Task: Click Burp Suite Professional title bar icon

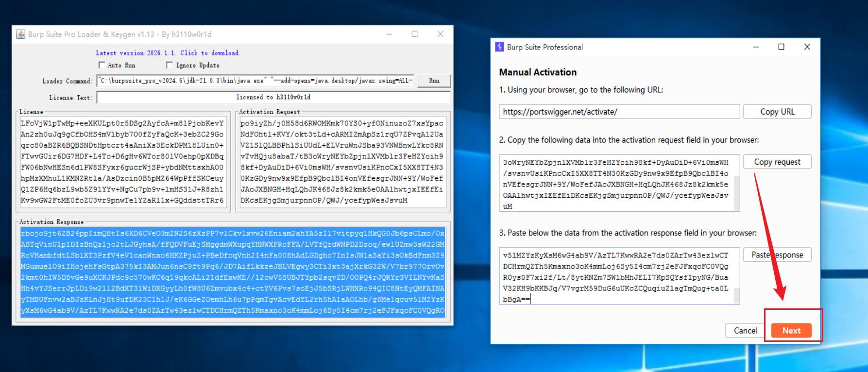Action: [x=499, y=47]
